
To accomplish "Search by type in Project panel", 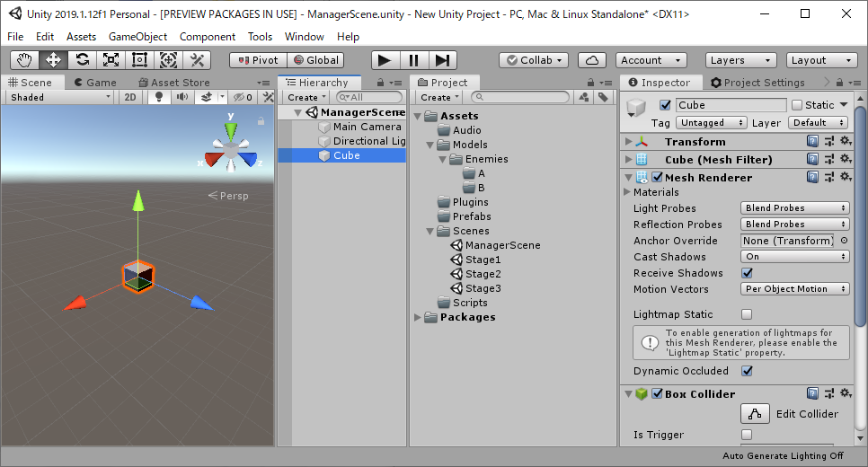I will point(583,97).
